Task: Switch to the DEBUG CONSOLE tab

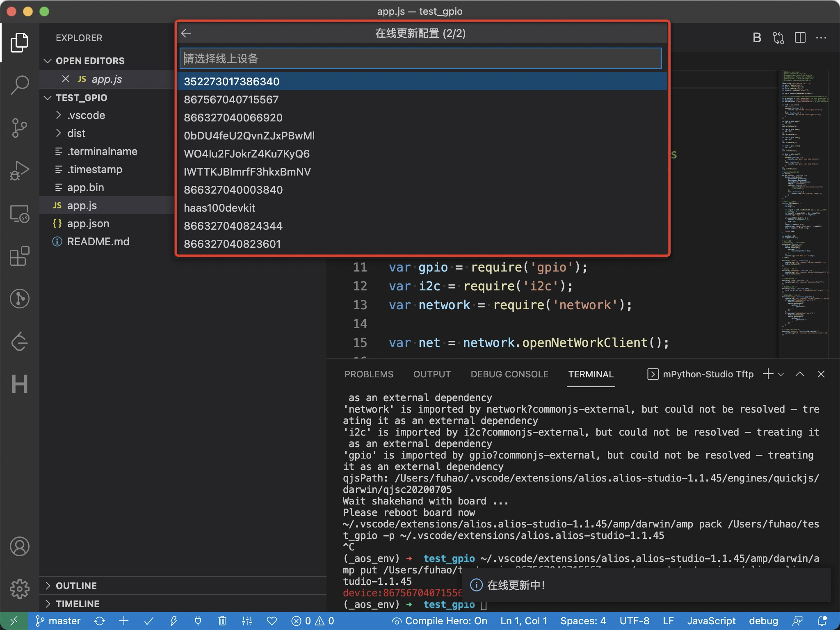Action: pos(509,374)
